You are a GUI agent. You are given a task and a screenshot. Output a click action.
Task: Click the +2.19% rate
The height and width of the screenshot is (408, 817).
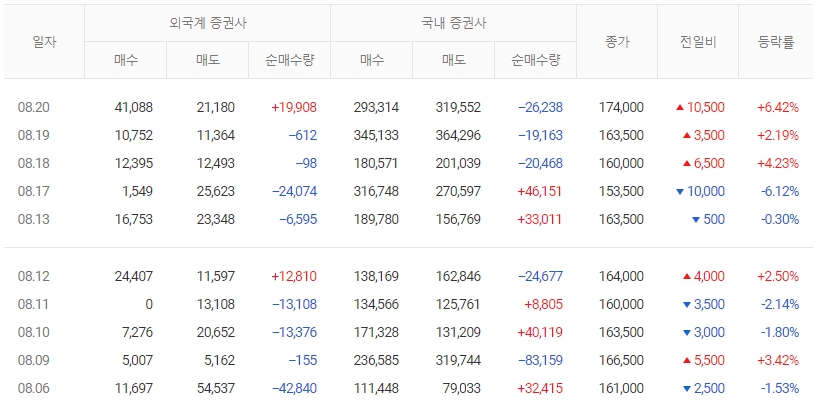[778, 135]
